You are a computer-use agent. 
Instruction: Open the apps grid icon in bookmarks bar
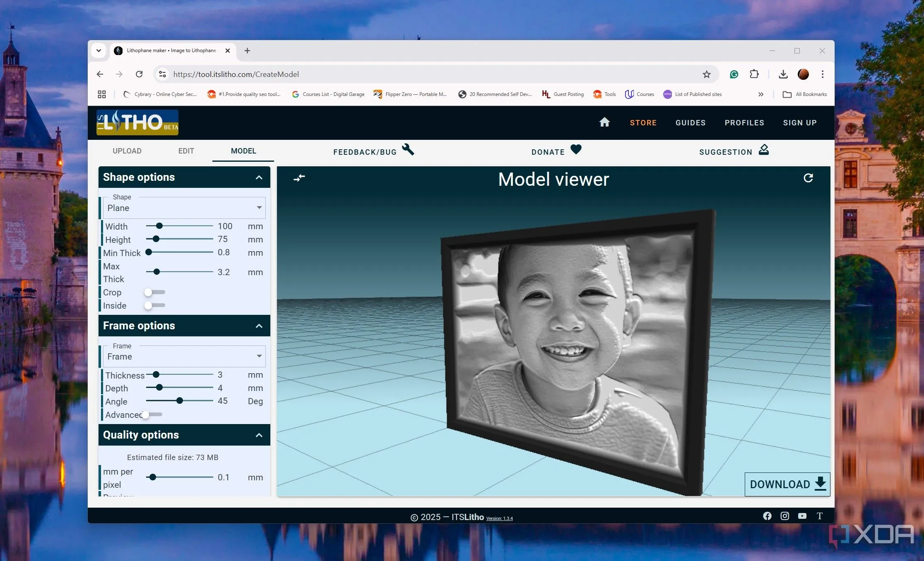point(102,94)
